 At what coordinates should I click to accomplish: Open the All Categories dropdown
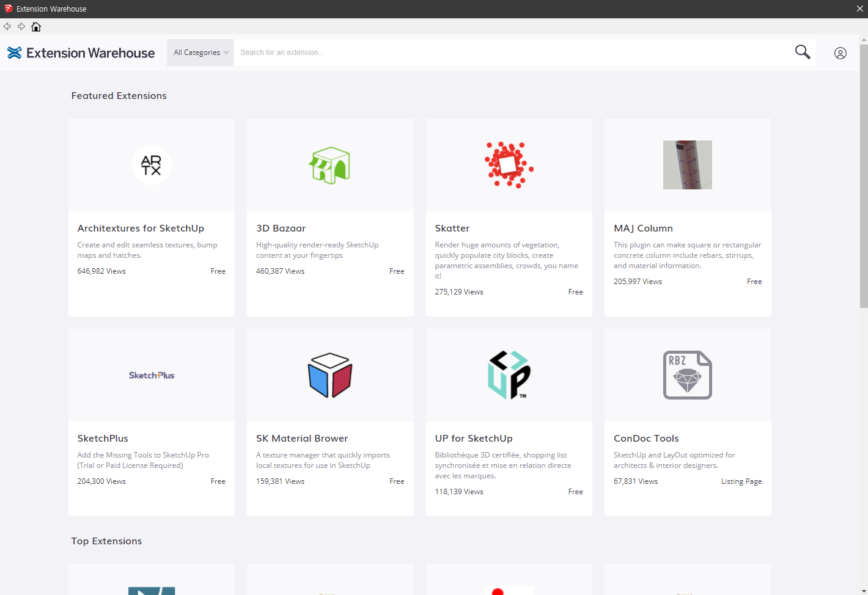(x=200, y=53)
